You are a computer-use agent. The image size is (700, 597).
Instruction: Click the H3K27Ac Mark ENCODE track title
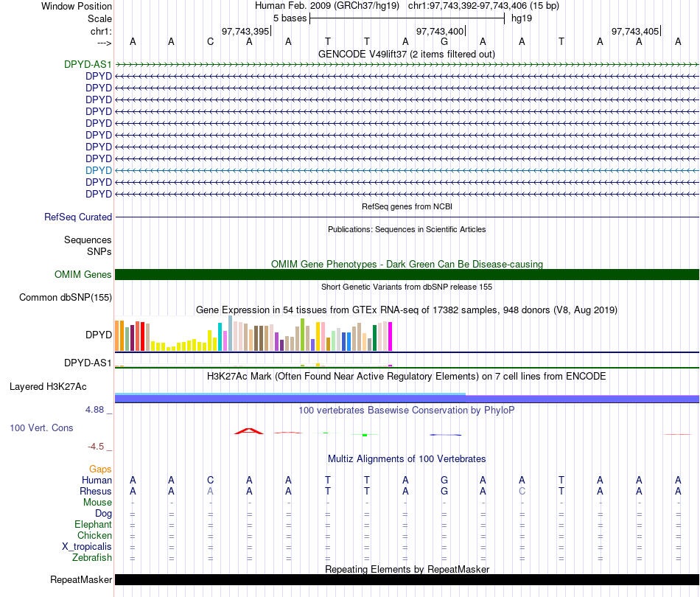tap(407, 377)
